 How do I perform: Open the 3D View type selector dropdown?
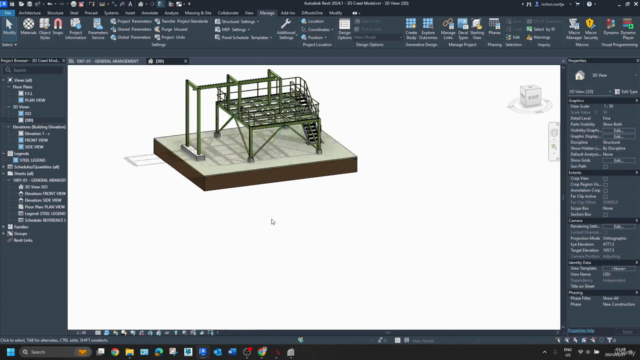click(x=590, y=92)
